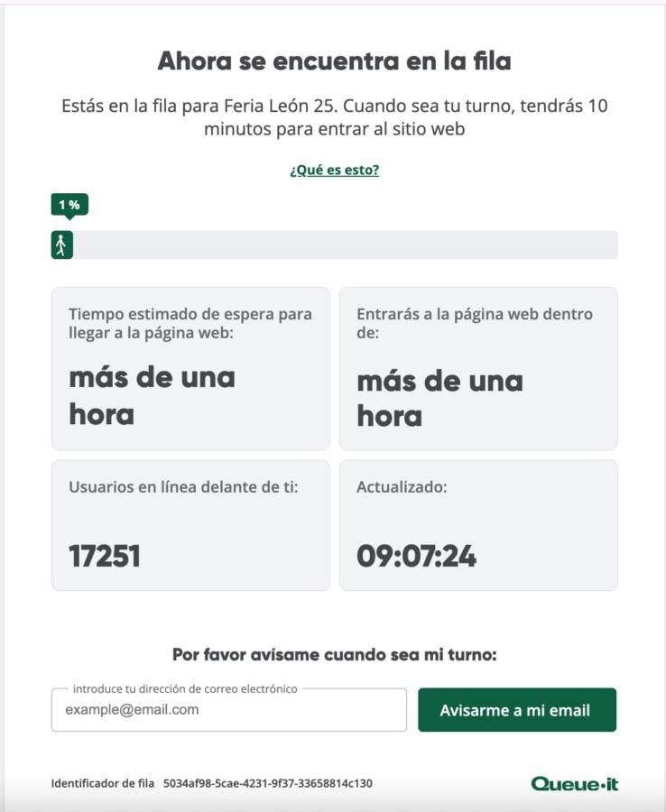Click the gray queue progress bar track
Image resolution: width=666 pixels, height=812 pixels.
click(343, 245)
